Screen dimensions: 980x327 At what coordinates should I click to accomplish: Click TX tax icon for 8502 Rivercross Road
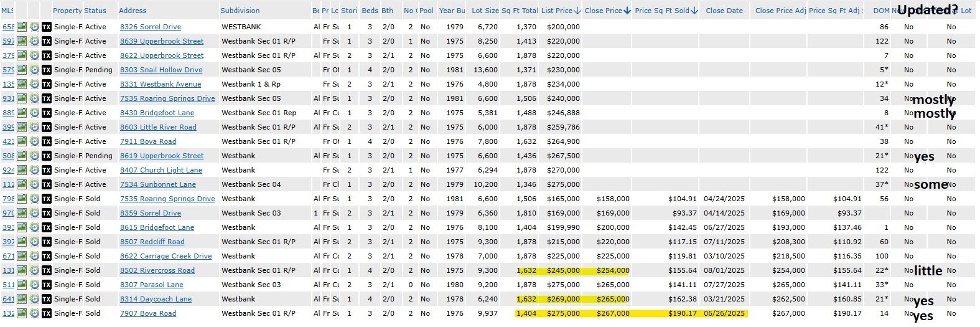[x=47, y=270]
